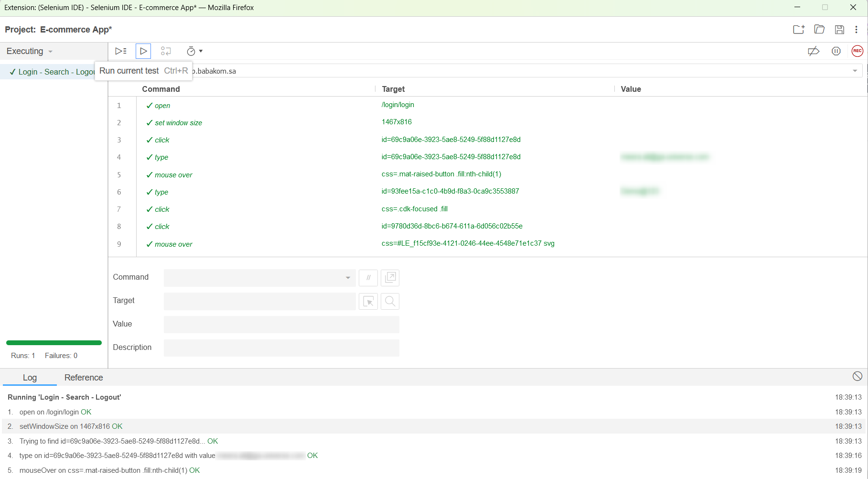868x479 pixels.
Task: Select the Login - Search - Logout test
Action: point(53,72)
